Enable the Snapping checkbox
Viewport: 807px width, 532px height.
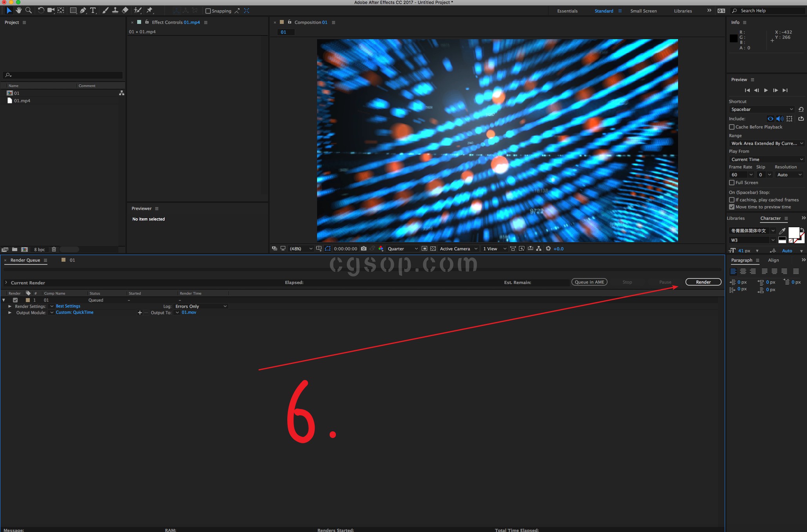click(x=208, y=11)
